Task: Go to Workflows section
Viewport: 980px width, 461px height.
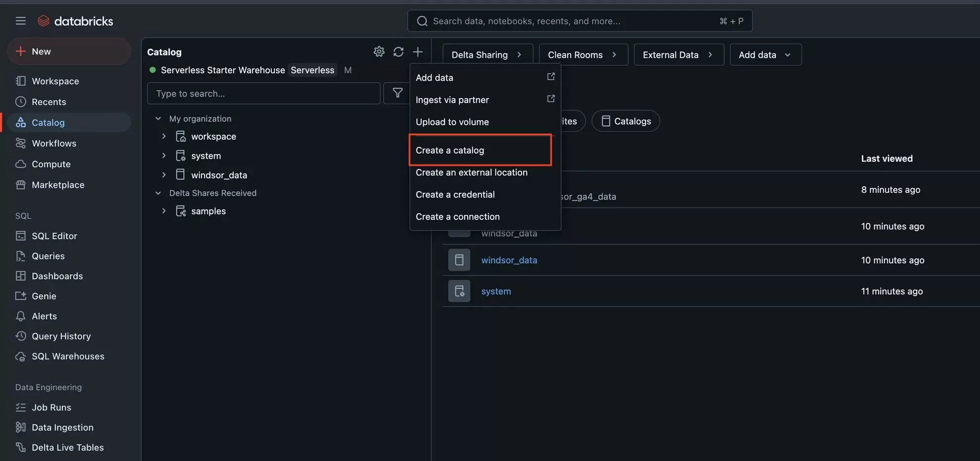Action: pyautogui.click(x=54, y=143)
